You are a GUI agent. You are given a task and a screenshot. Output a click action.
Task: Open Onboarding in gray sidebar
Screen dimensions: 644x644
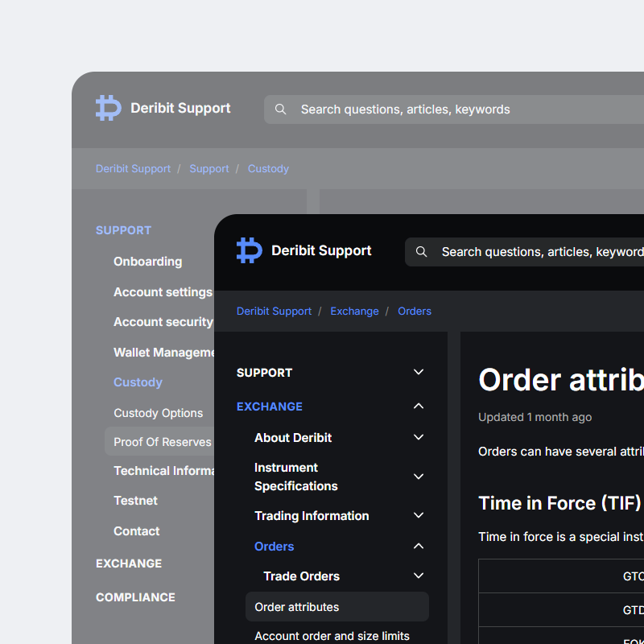(x=147, y=262)
